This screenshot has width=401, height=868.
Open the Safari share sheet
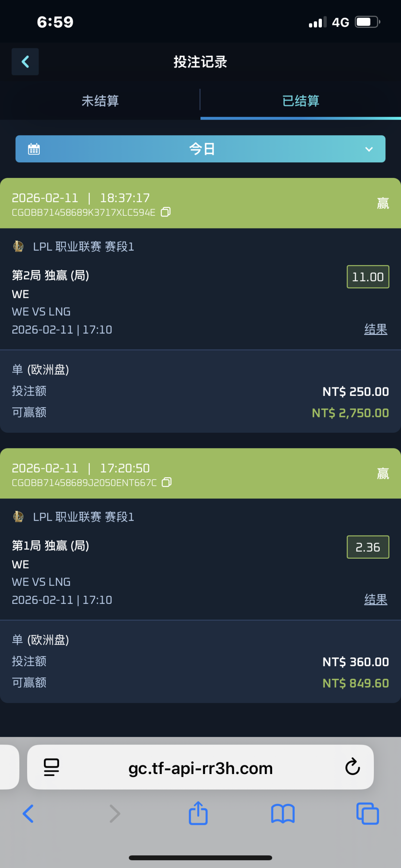(x=198, y=813)
